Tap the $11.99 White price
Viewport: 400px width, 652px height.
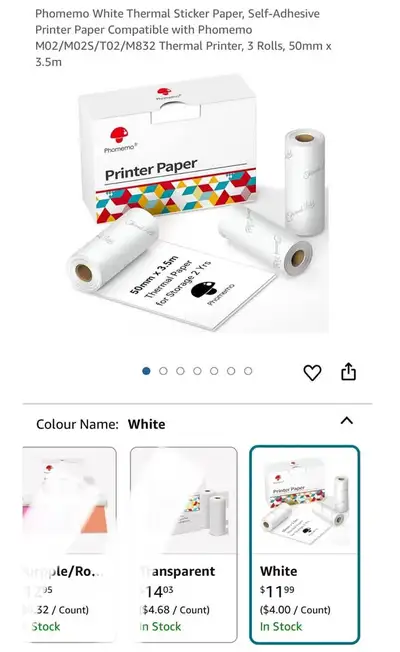[277, 591]
